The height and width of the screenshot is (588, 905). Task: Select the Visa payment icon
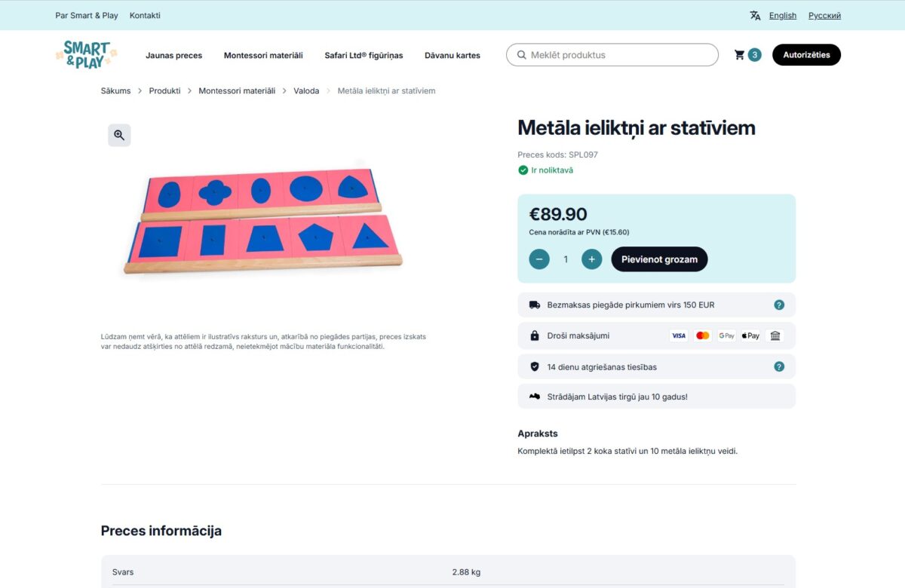679,335
